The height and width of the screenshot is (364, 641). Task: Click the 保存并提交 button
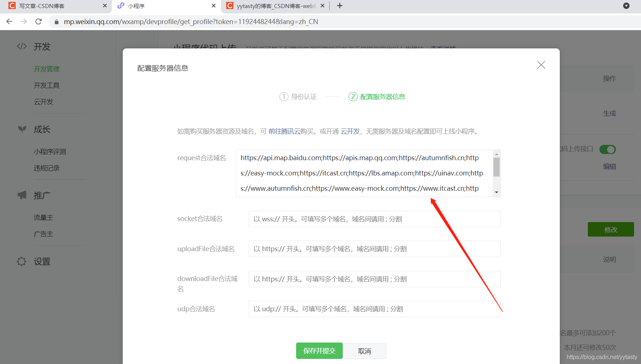pos(319,351)
